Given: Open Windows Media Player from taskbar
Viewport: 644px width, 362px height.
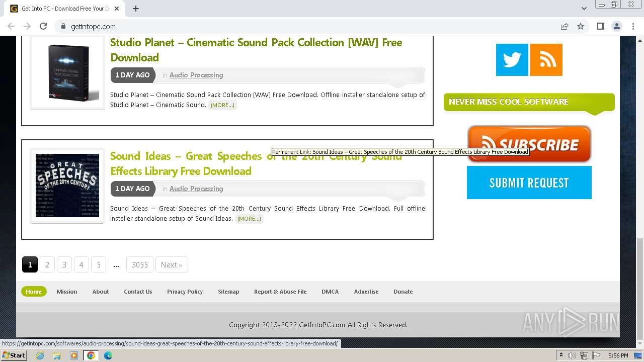Looking at the screenshot, I should tap(74, 355).
